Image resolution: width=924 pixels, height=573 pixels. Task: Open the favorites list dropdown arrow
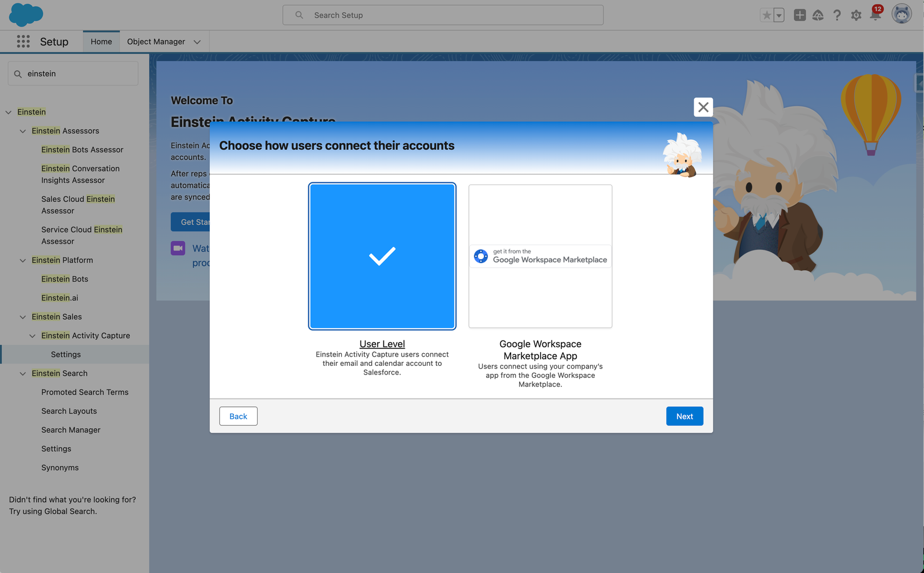[x=779, y=16]
